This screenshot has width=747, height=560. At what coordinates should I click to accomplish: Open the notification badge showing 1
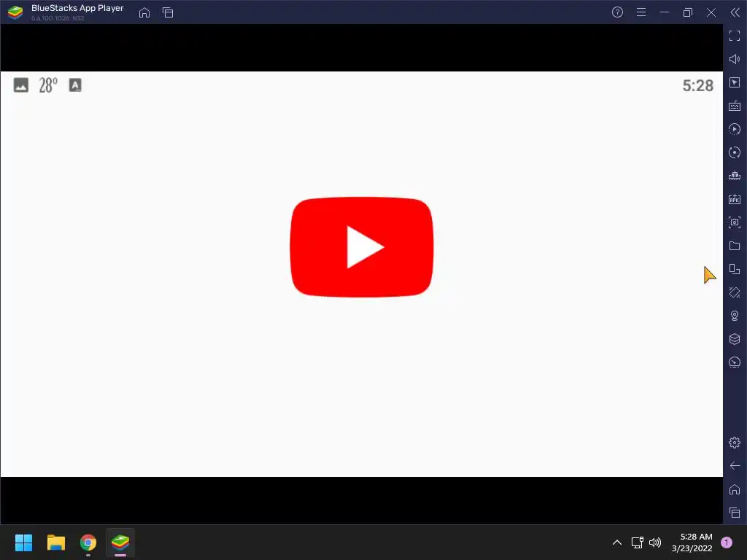coord(727,542)
